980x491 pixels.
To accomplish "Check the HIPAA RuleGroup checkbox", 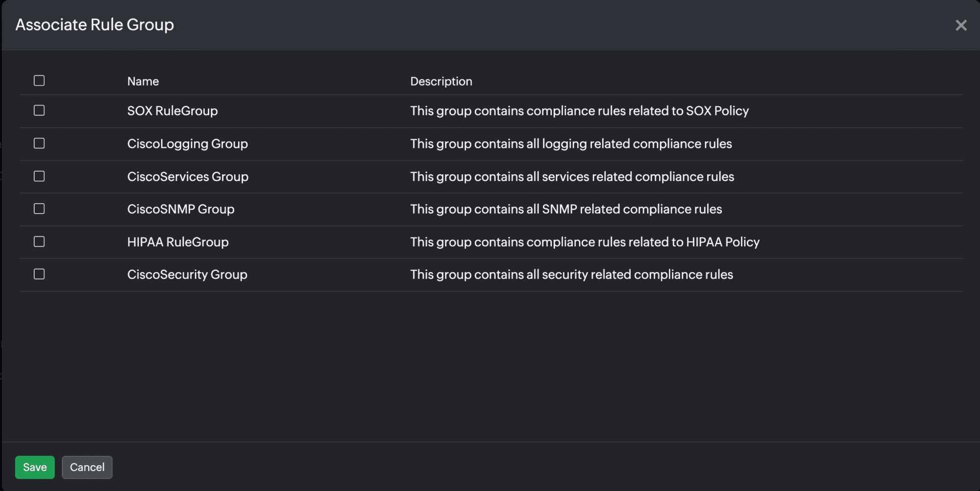I will (39, 242).
